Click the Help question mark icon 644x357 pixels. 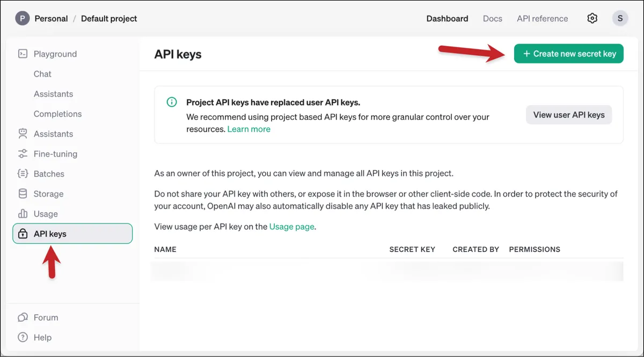[23, 337]
